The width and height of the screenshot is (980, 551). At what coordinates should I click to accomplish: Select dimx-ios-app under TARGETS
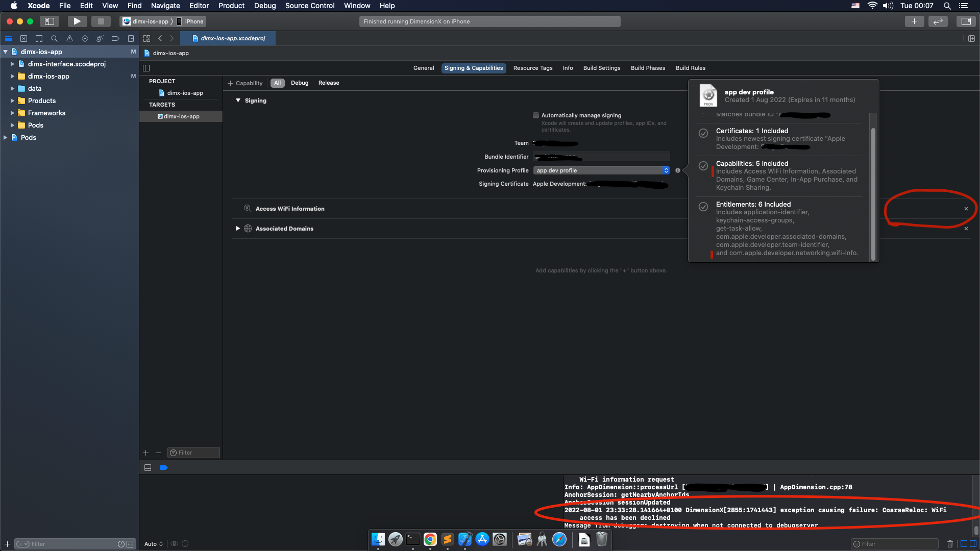pos(181,116)
